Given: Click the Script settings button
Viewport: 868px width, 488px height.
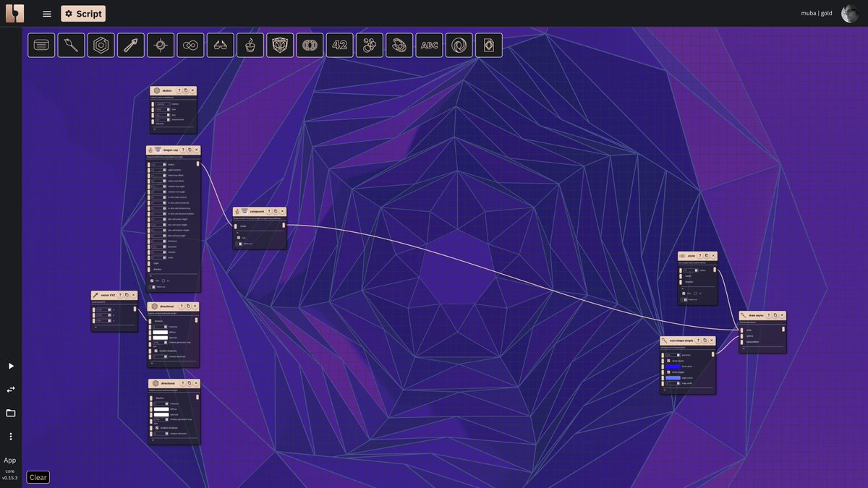Looking at the screenshot, I should click(x=83, y=14).
